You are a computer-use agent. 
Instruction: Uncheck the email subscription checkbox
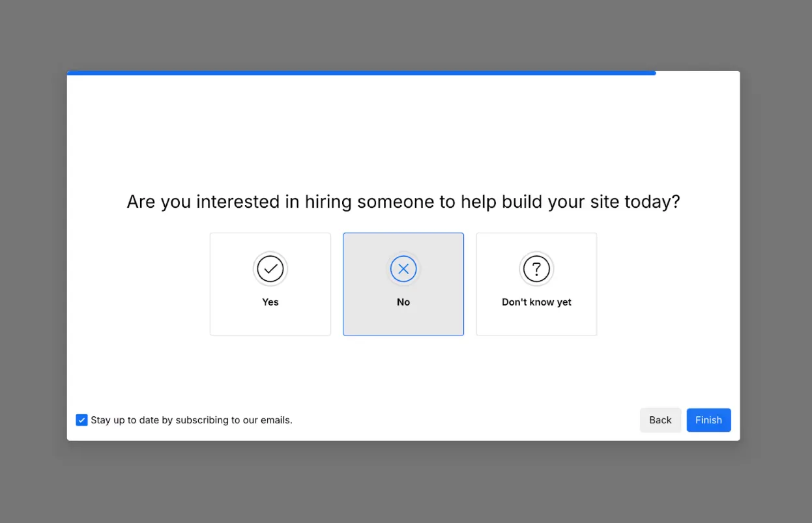pyautogui.click(x=81, y=420)
